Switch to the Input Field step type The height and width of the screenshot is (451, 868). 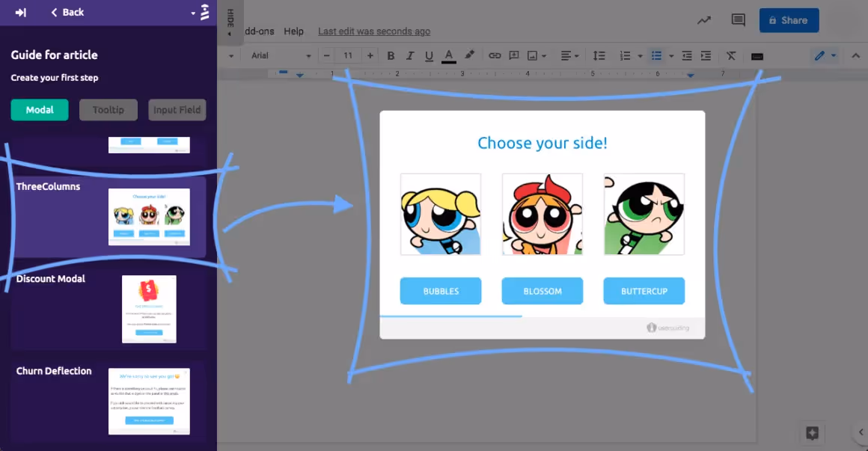point(177,109)
